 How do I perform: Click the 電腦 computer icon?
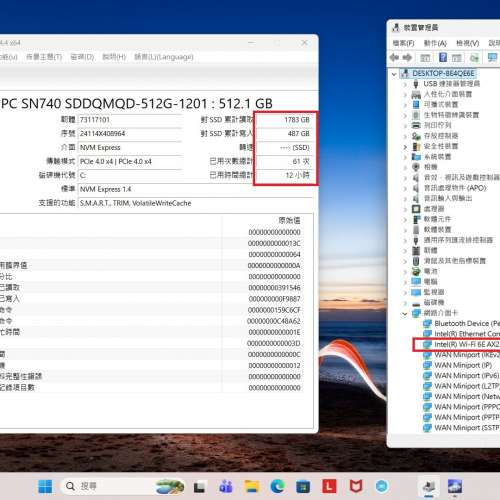[x=416, y=282]
